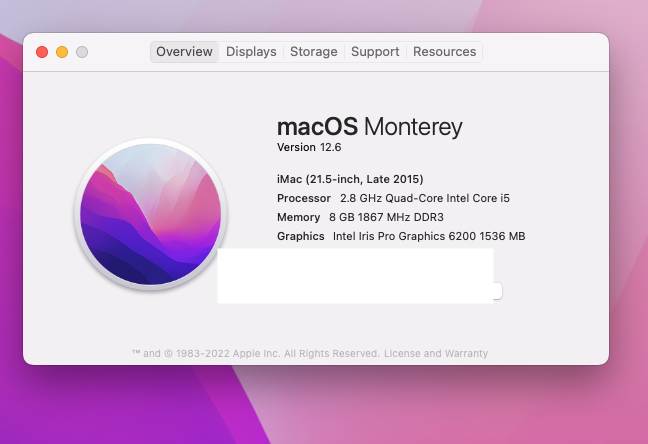This screenshot has width=648, height=444.
Task: Close the About This Mac window
Action: tap(42, 52)
